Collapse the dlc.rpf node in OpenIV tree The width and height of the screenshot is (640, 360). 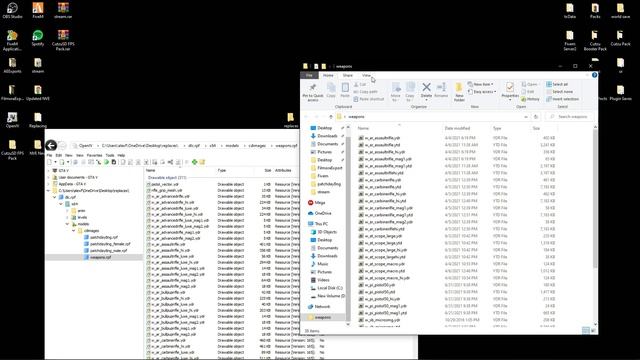coord(54,197)
